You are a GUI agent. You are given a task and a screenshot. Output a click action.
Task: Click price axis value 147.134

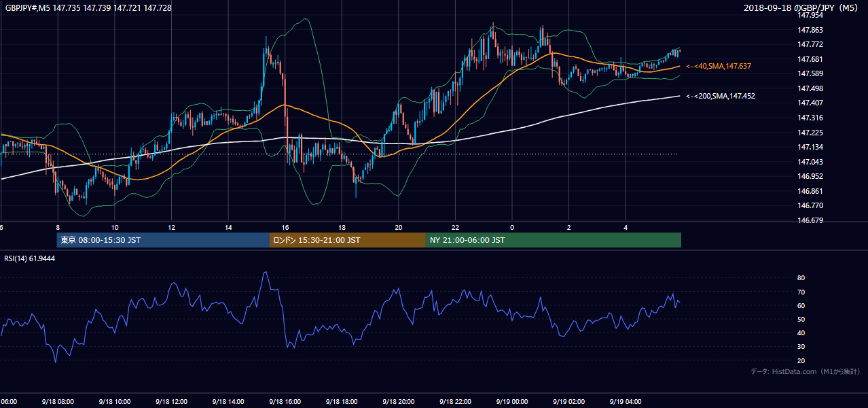click(x=810, y=147)
